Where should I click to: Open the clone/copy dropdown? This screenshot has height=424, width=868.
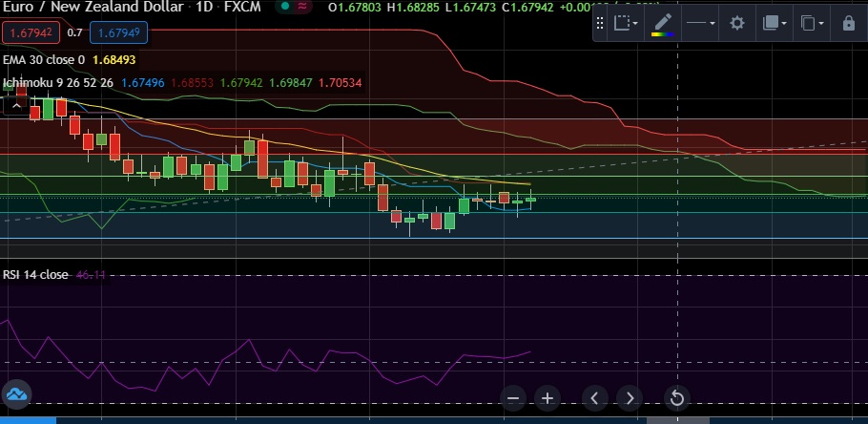point(812,23)
